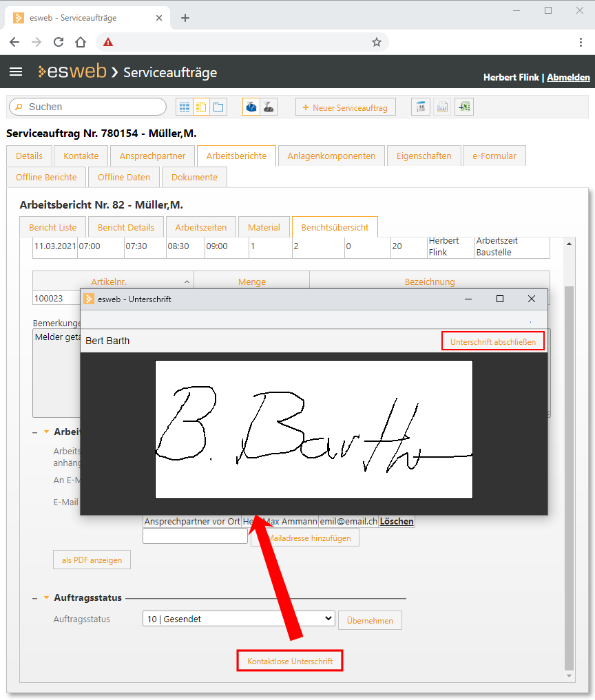The image size is (595, 700).
Task: Click Abmelden link
Action: tap(568, 77)
